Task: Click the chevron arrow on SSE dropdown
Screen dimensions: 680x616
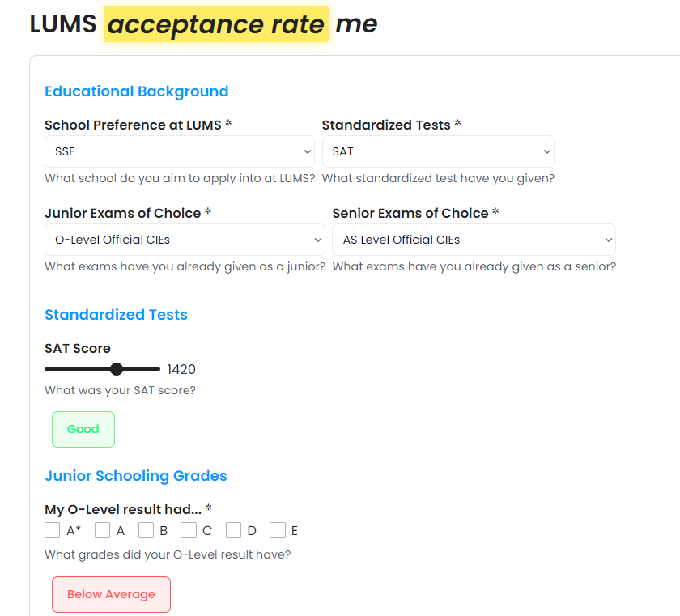Action: [307, 151]
